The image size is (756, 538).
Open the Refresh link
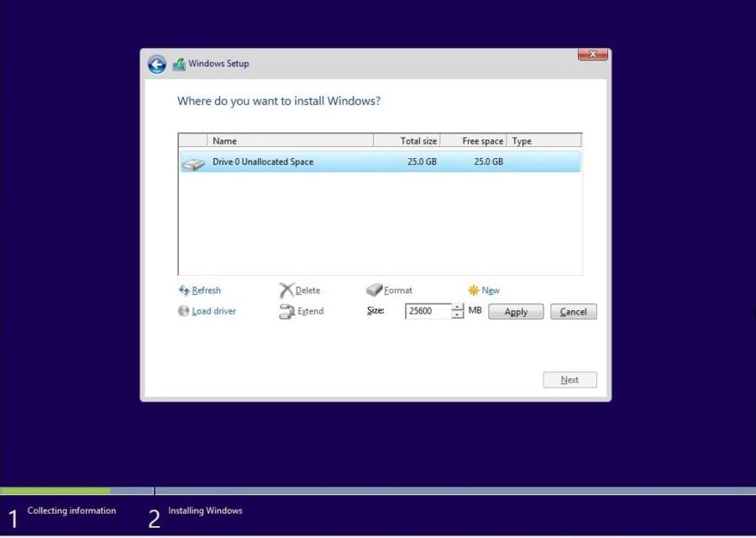[207, 291]
